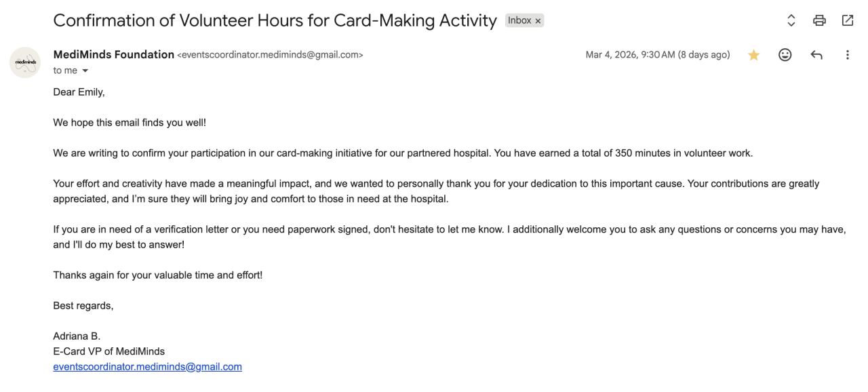This screenshot has width=868, height=392.
Task: Click the Inbox label tag
Action: pos(519,20)
